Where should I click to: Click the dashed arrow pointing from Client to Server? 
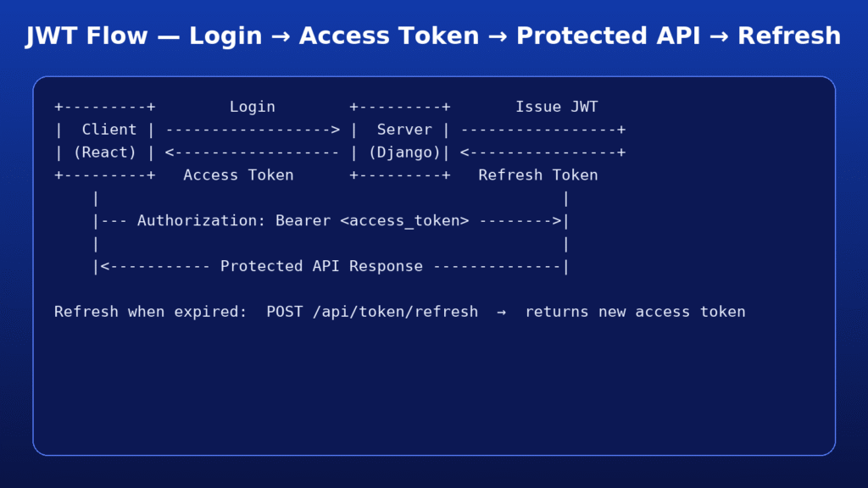pos(253,130)
